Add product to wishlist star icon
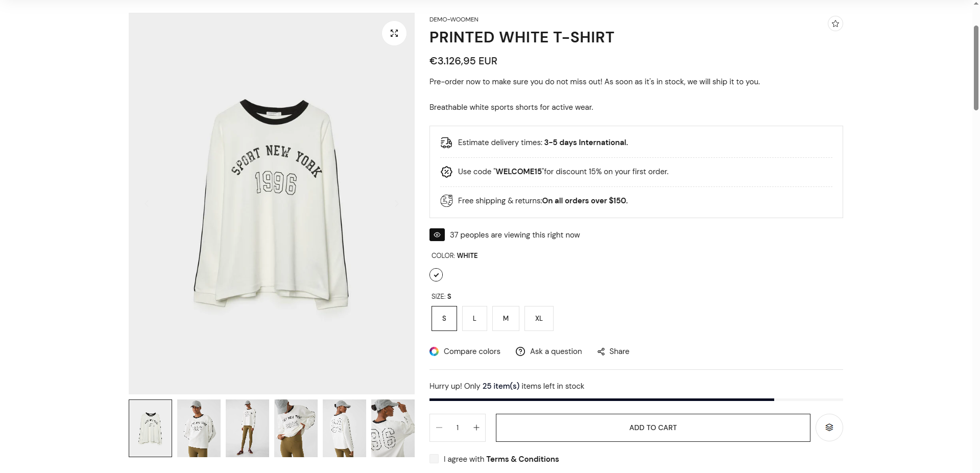The height and width of the screenshot is (473, 980). (x=835, y=23)
